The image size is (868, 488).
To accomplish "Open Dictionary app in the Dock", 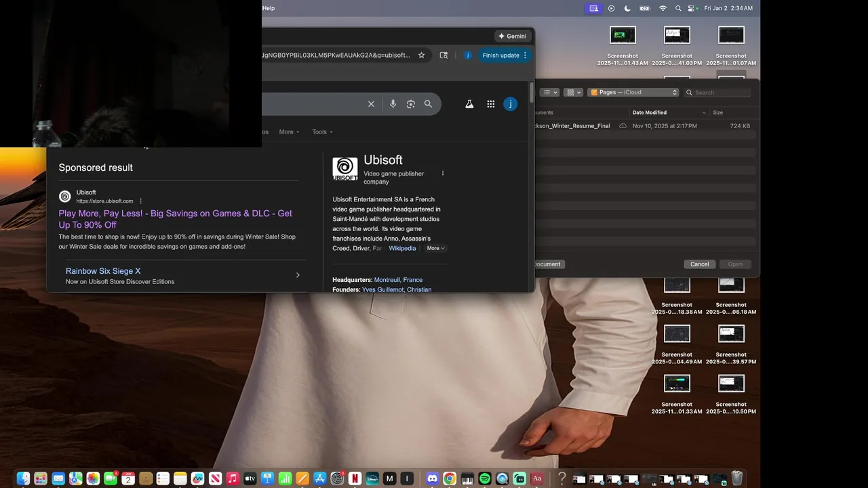I will [537, 479].
